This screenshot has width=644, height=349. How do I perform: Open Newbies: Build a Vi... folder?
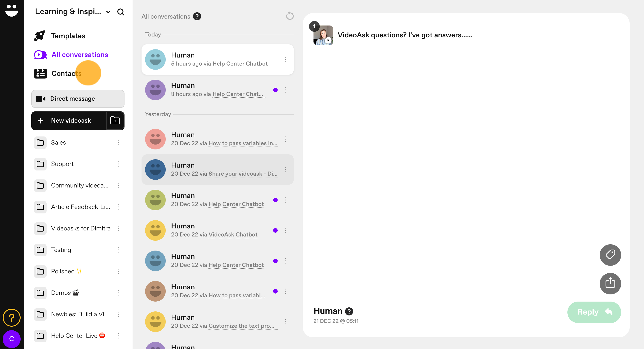coord(80,314)
